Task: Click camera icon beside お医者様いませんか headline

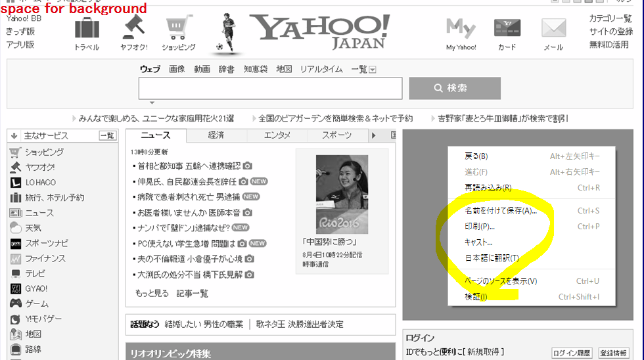Action: pos(247,213)
